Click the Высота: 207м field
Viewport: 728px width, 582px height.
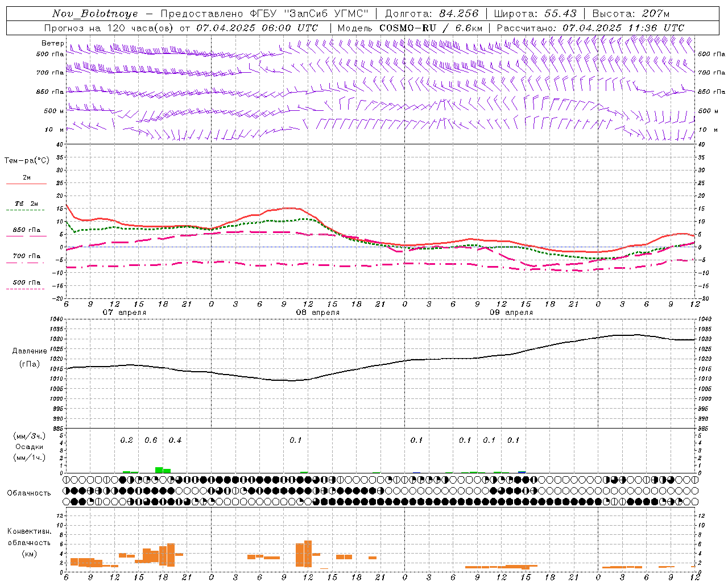click(x=631, y=14)
